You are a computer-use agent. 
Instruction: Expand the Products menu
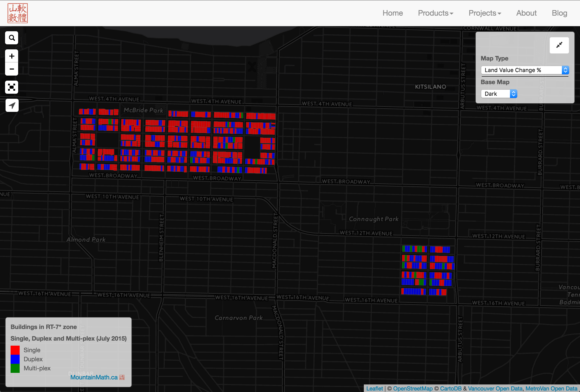[435, 13]
